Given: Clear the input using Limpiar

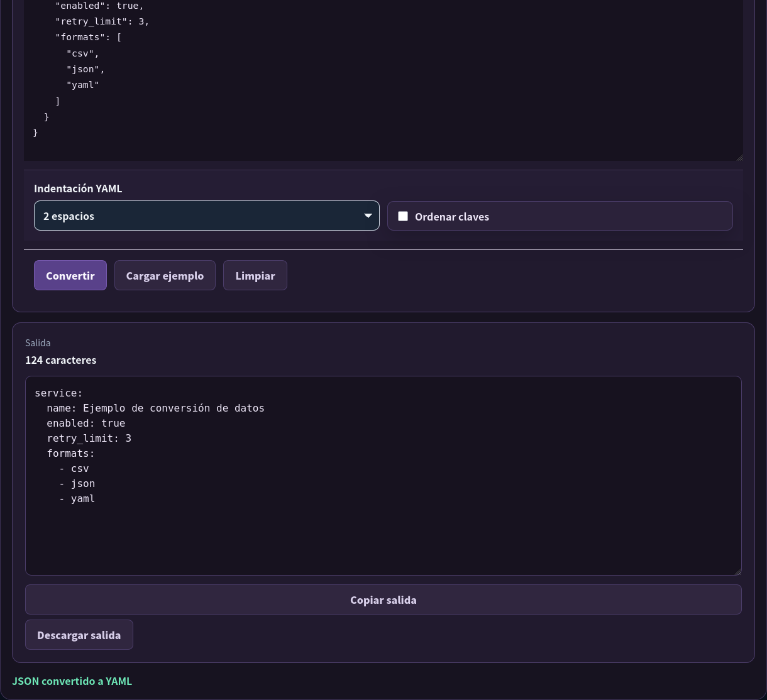Looking at the screenshot, I should 255,275.
